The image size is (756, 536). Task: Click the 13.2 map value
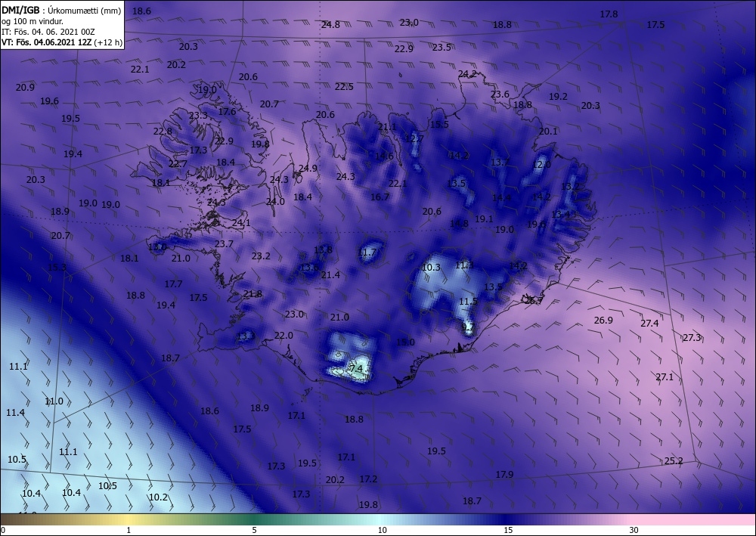coord(570,186)
